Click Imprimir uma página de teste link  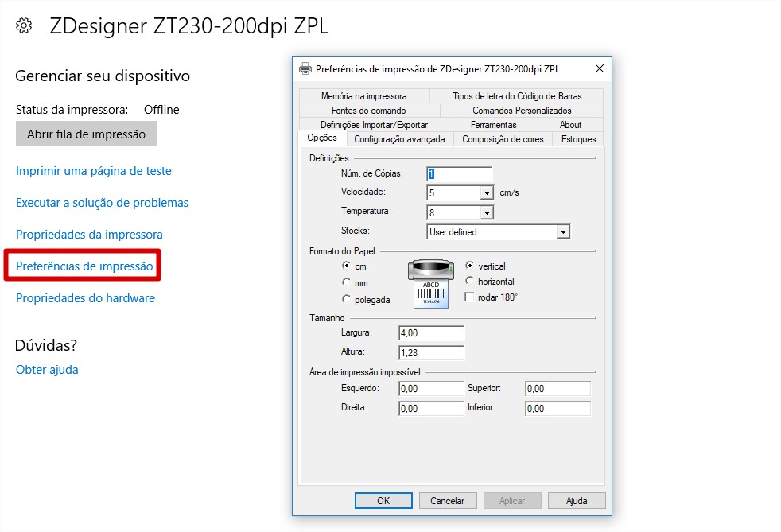[94, 171]
